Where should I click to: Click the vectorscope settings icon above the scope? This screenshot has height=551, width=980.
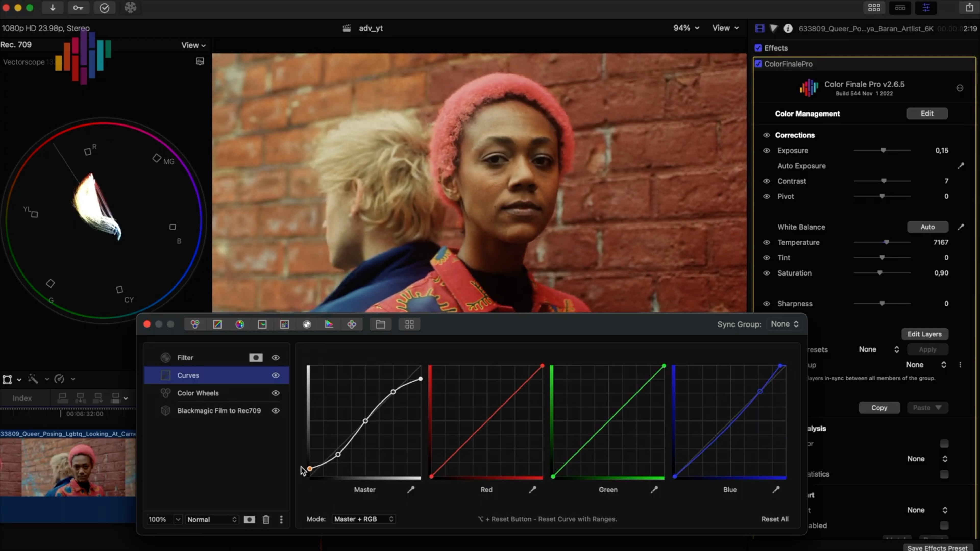(x=200, y=61)
